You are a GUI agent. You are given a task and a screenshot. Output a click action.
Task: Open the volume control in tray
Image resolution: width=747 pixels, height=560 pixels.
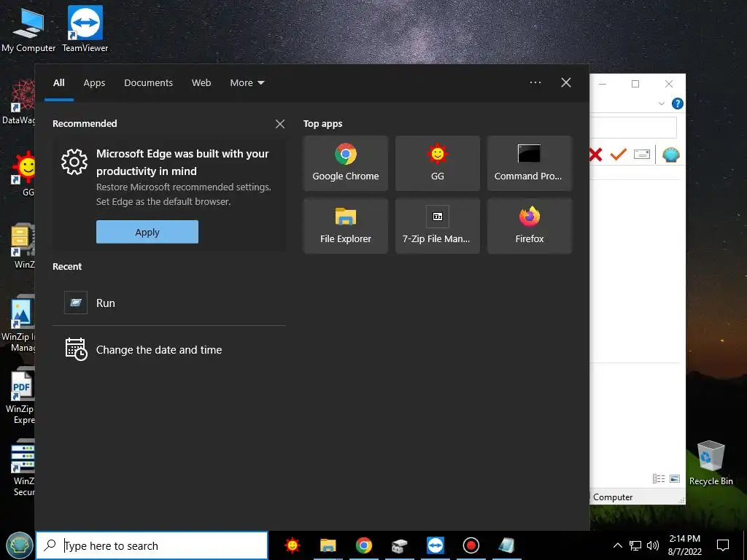pos(653,545)
